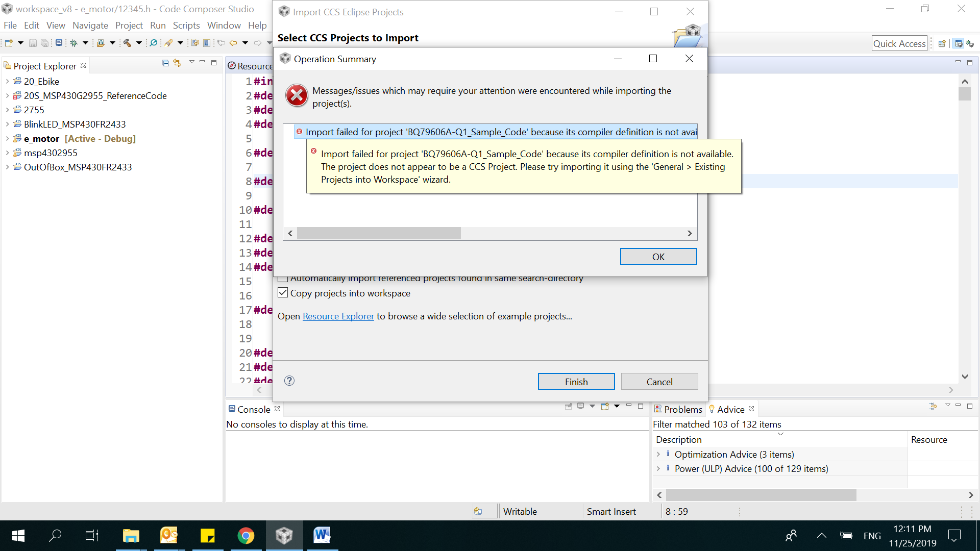The image size is (980, 551).
Task: Open the Edit menu
Action: click(32, 25)
